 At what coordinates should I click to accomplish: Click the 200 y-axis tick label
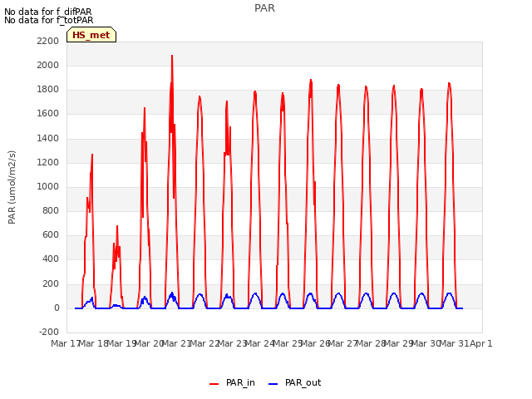coord(51,284)
